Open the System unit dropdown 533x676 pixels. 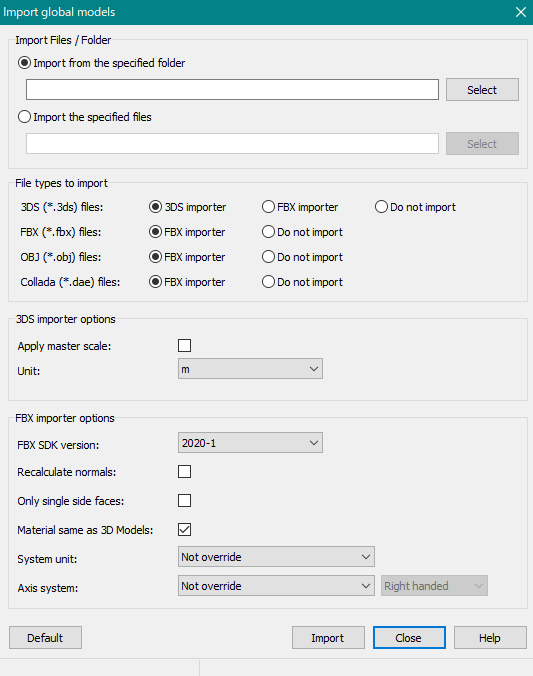click(276, 557)
